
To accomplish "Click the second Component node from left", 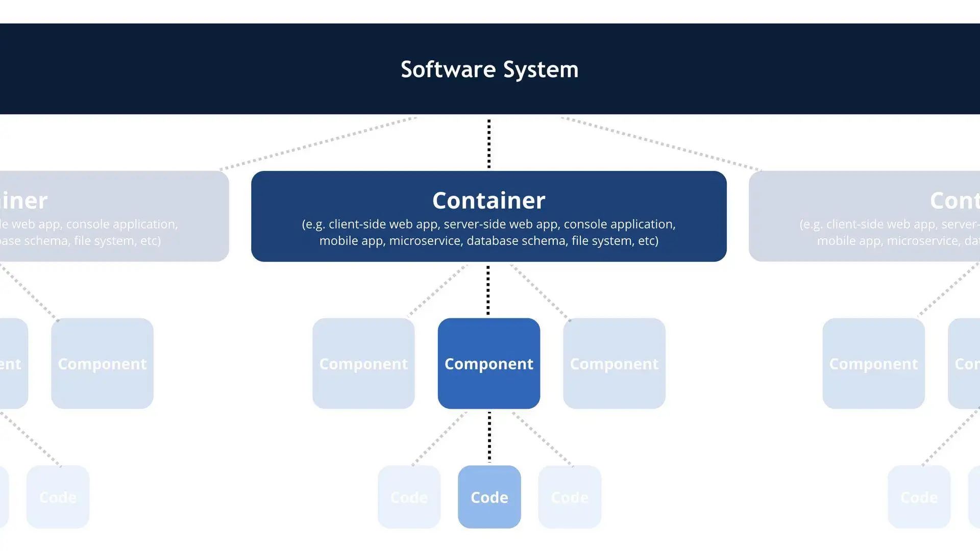I will 102,363.
